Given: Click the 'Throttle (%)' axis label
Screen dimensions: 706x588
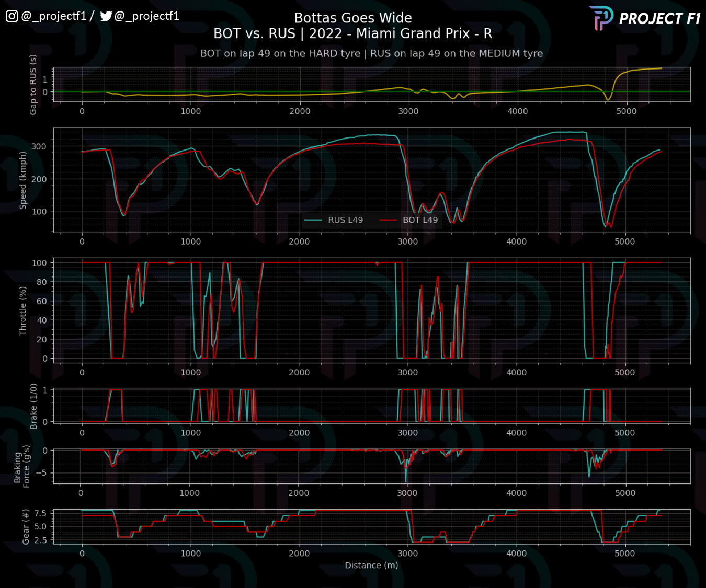Looking at the screenshot, I should [23, 310].
